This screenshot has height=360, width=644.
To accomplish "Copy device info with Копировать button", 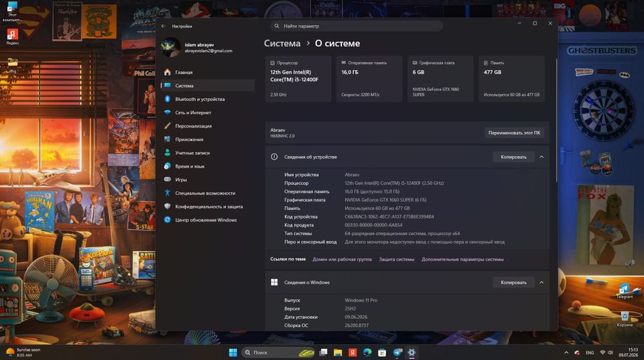I will (x=513, y=156).
